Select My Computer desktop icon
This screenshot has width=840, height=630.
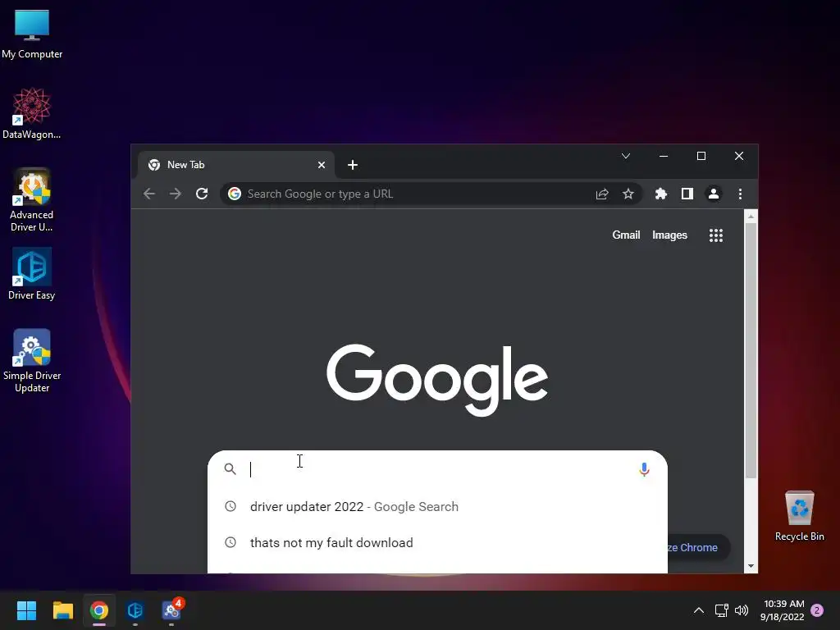(x=32, y=34)
